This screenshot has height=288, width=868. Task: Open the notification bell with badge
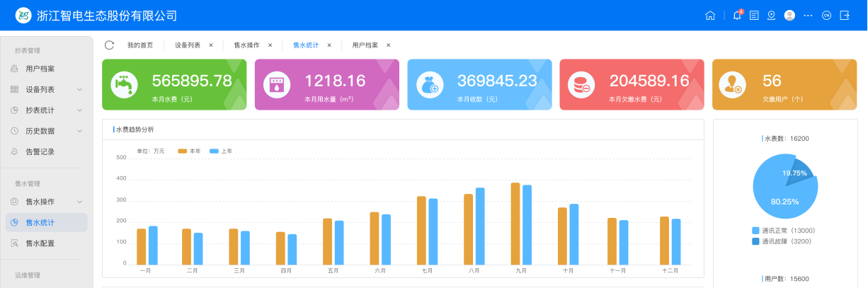(x=737, y=16)
